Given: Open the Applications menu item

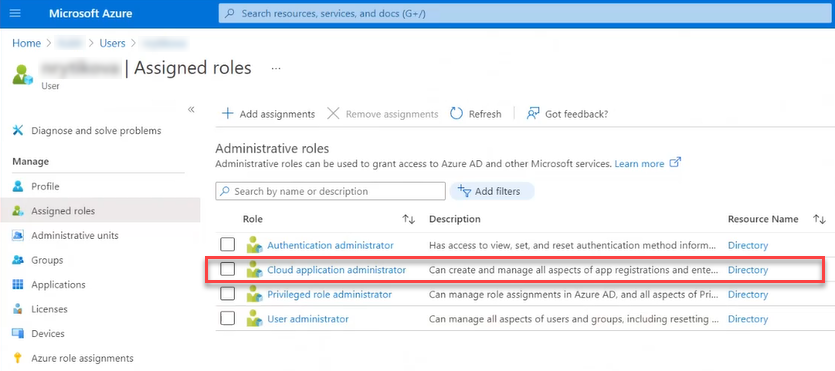Looking at the screenshot, I should tap(58, 284).
